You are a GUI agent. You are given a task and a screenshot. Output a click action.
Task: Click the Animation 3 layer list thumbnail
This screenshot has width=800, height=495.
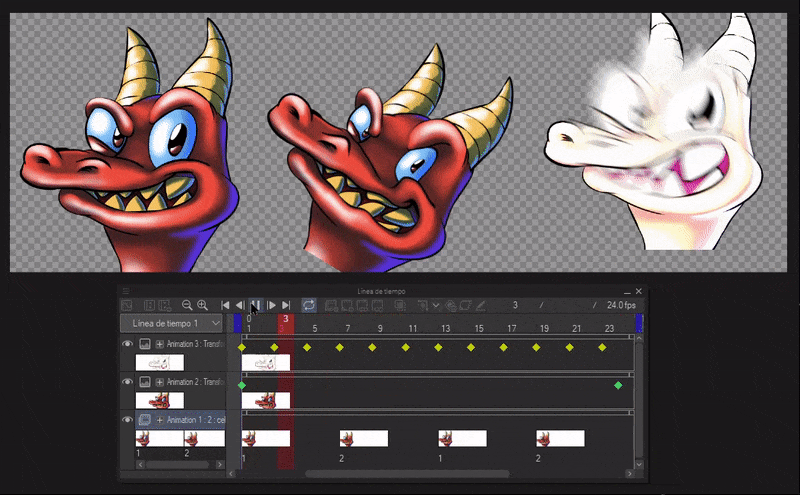(x=160, y=363)
